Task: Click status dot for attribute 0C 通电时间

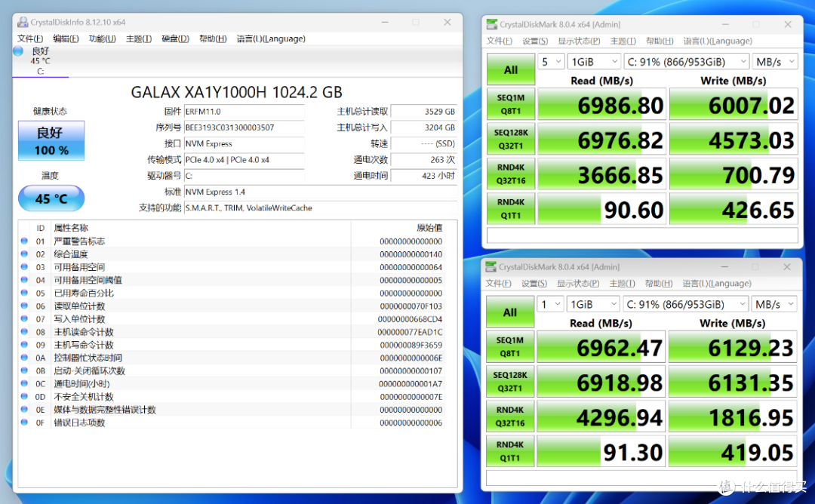Action: coord(24,383)
